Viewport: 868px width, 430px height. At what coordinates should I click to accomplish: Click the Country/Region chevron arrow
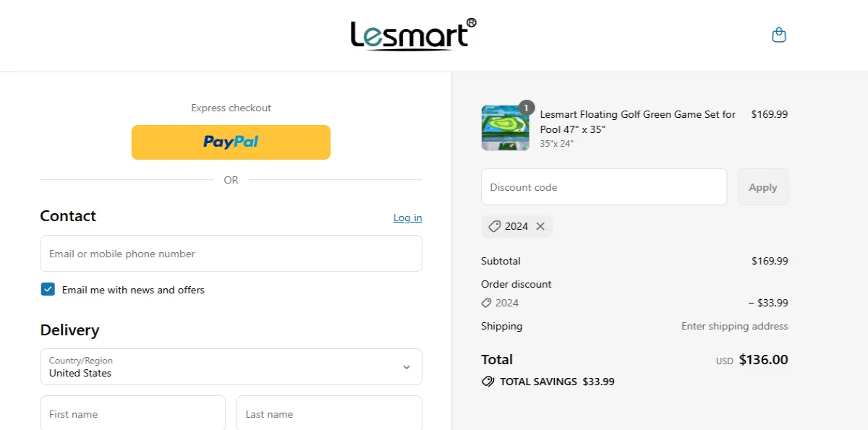click(407, 367)
